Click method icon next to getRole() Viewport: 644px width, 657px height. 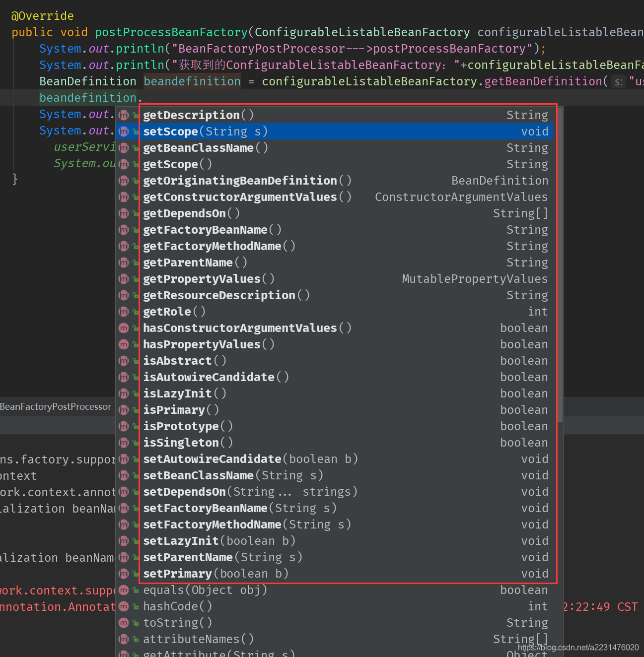(124, 312)
